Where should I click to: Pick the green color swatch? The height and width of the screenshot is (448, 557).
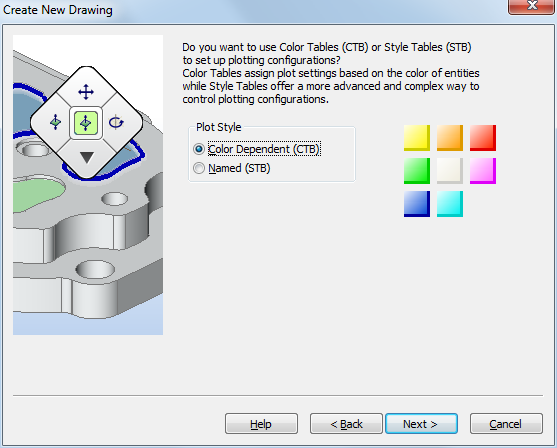(x=417, y=171)
